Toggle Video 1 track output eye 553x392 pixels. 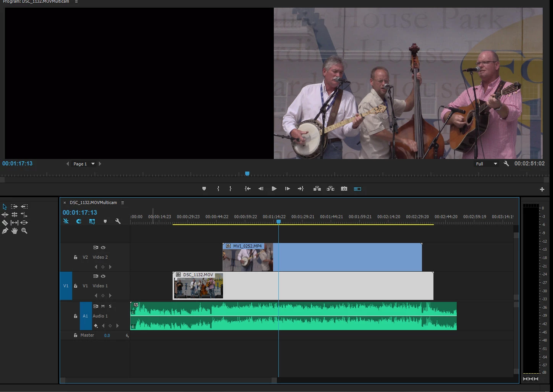point(103,276)
